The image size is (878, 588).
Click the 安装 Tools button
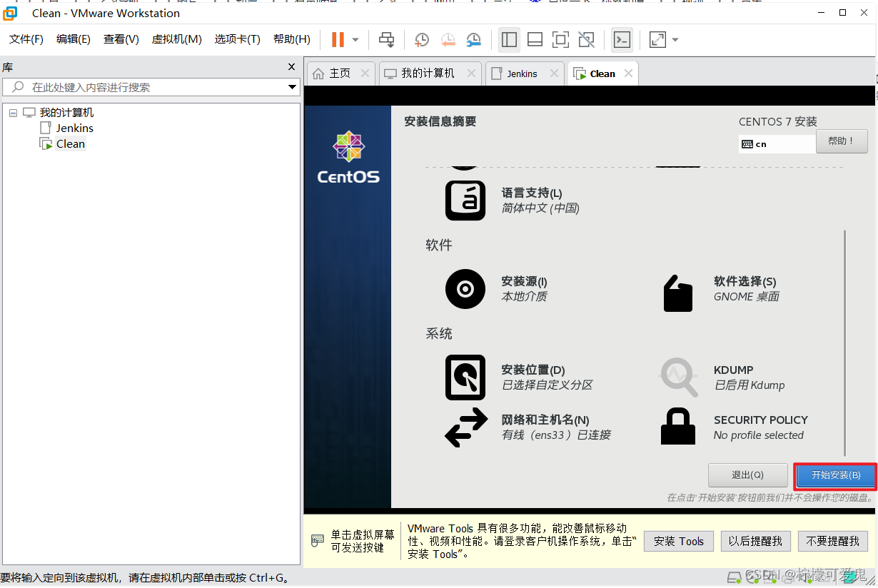coord(678,542)
